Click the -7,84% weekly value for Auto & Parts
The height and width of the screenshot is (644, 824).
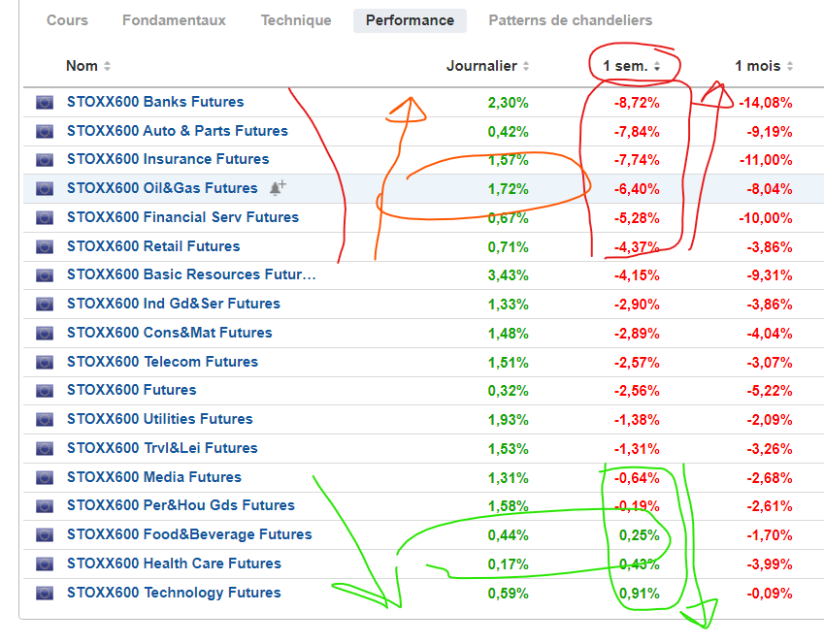click(637, 131)
